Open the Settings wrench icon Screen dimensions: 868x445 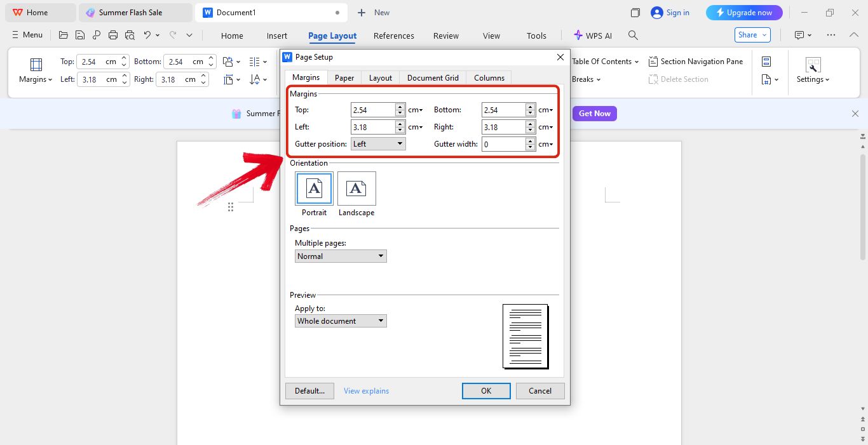coord(813,65)
